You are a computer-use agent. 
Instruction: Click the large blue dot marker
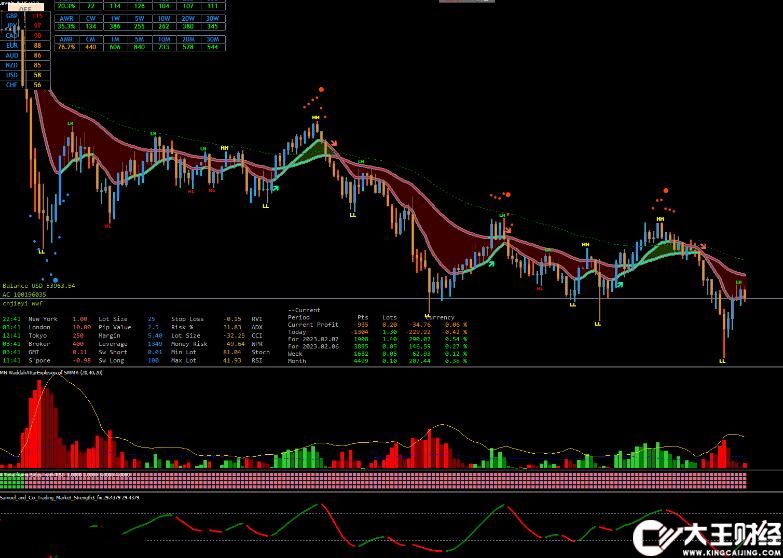pos(55,280)
